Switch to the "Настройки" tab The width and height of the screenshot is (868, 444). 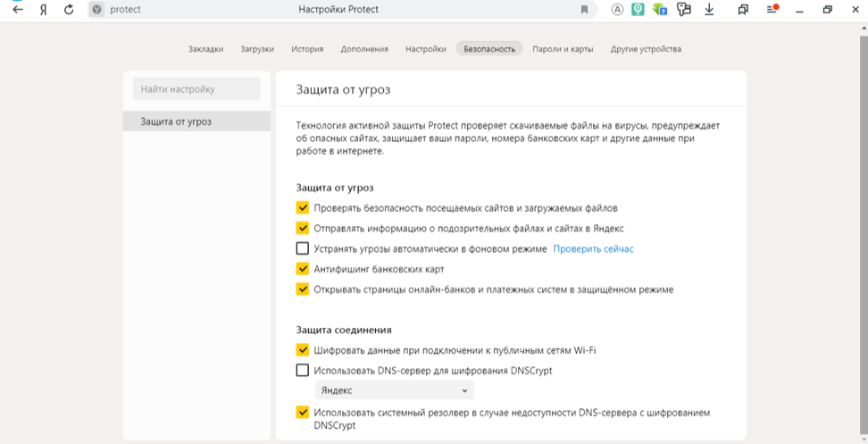pos(425,49)
